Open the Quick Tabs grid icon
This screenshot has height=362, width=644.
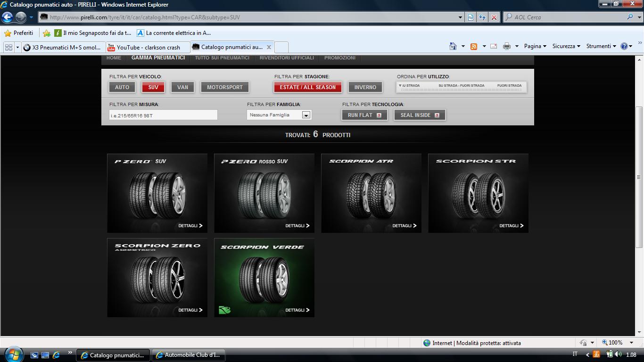(8, 47)
